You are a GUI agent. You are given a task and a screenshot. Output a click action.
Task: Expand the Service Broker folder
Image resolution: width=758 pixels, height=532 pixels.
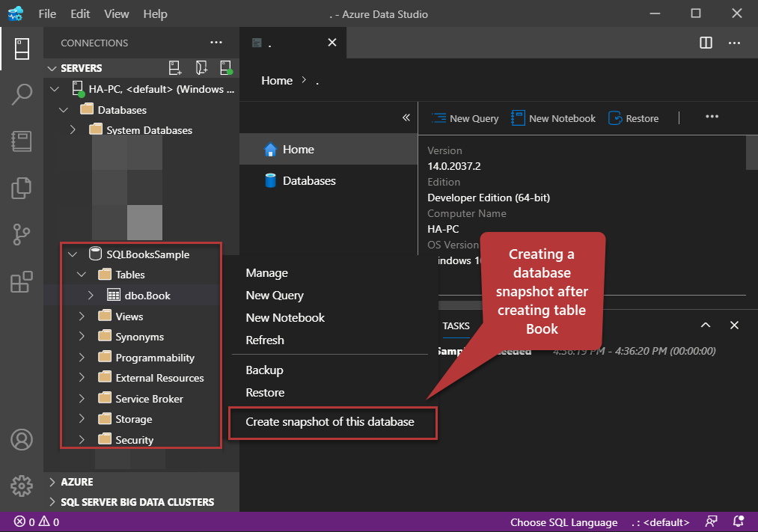pyautogui.click(x=82, y=398)
